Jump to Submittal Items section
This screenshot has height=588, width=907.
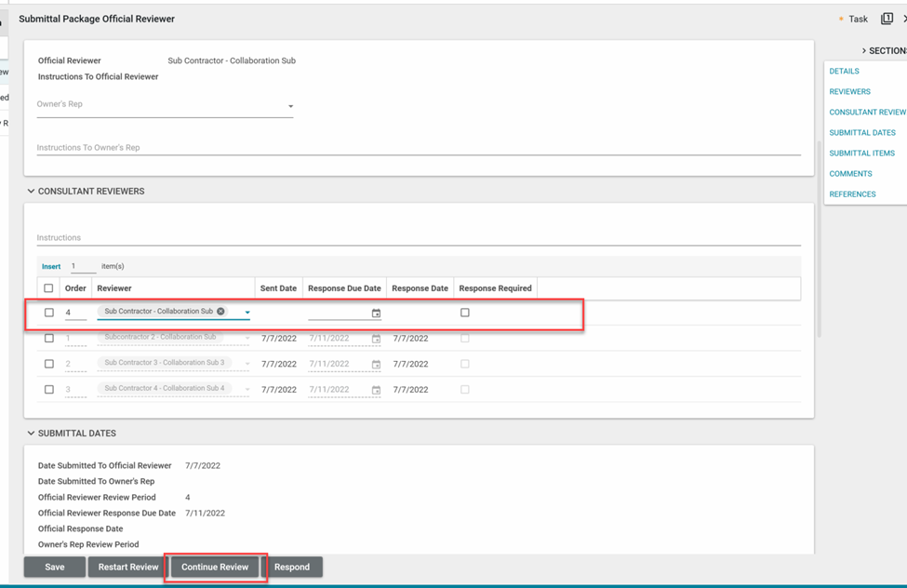coord(861,154)
